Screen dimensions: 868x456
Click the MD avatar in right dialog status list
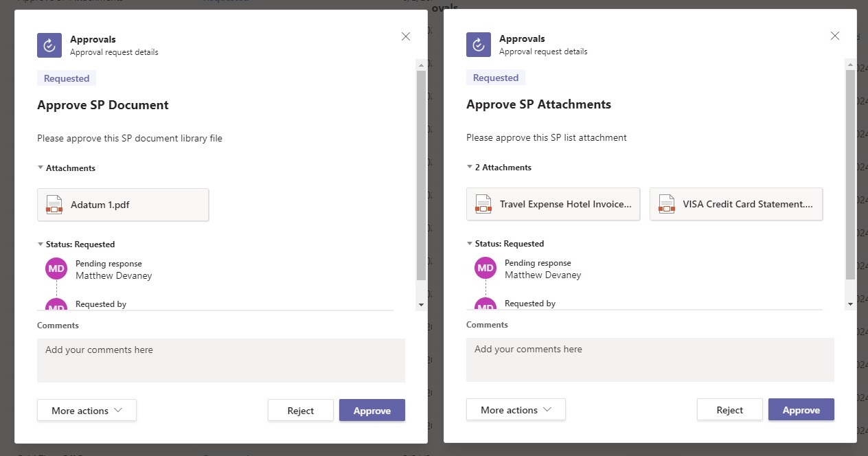click(485, 268)
